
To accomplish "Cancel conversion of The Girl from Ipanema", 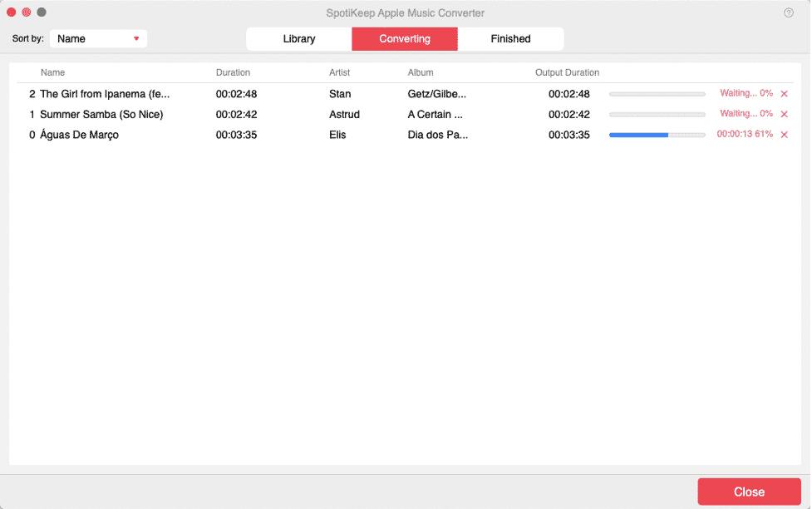I will point(784,94).
